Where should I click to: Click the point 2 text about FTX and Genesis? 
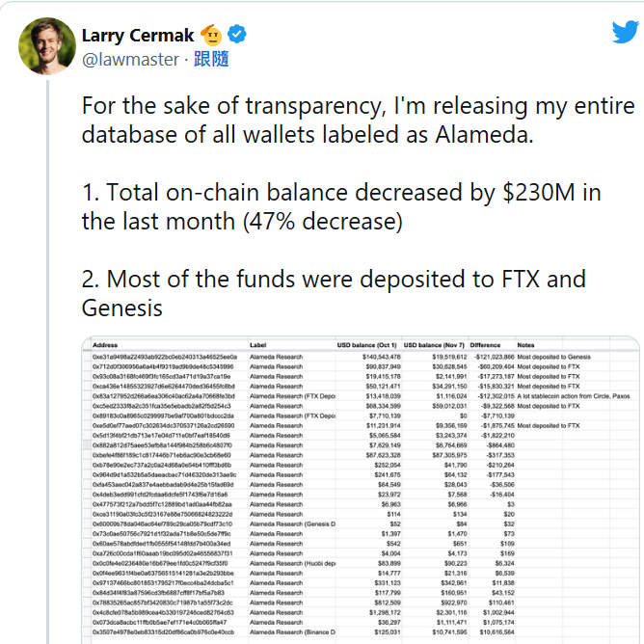(x=334, y=292)
